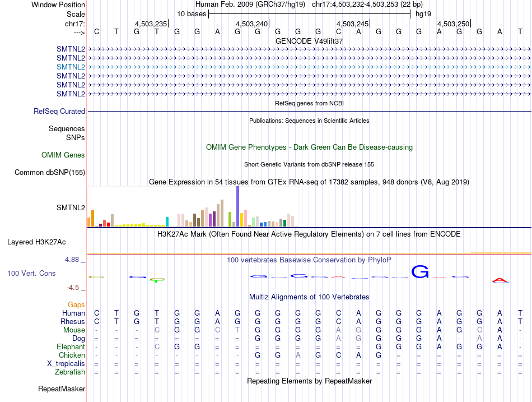This screenshot has width=532, height=402.
Task: Click the Common dbSNP(155) label
Action: [49, 172]
